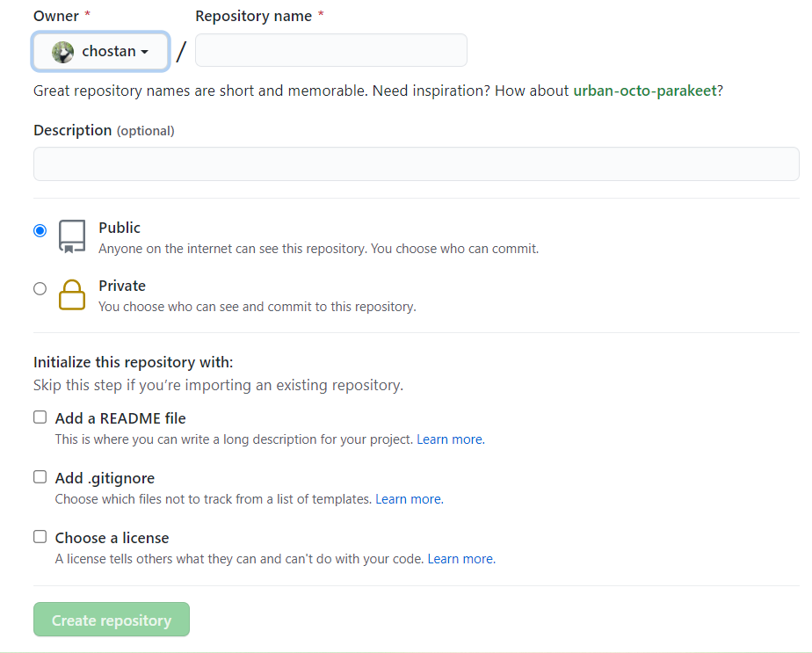Open Learn more link for license
Viewport: 812px width, 653px height.
click(460, 559)
